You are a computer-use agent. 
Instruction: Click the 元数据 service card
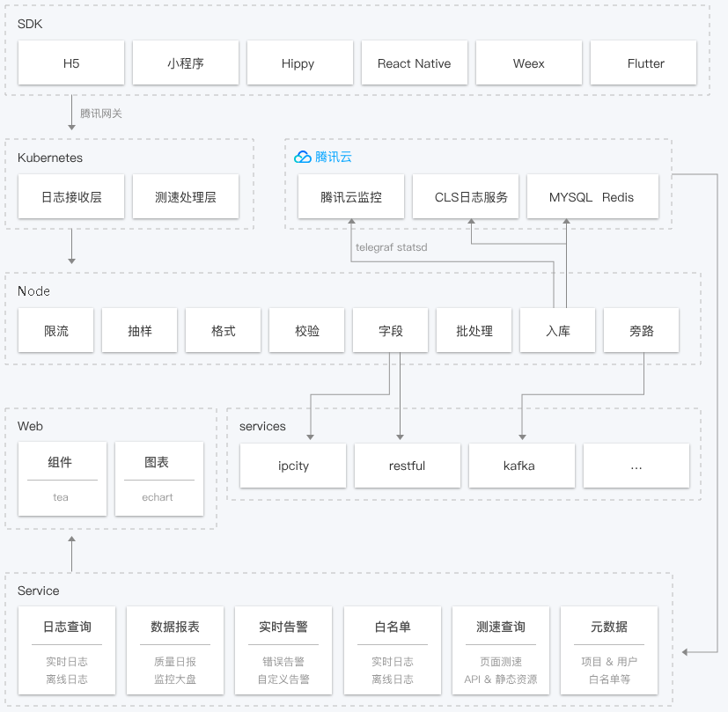pos(609,650)
